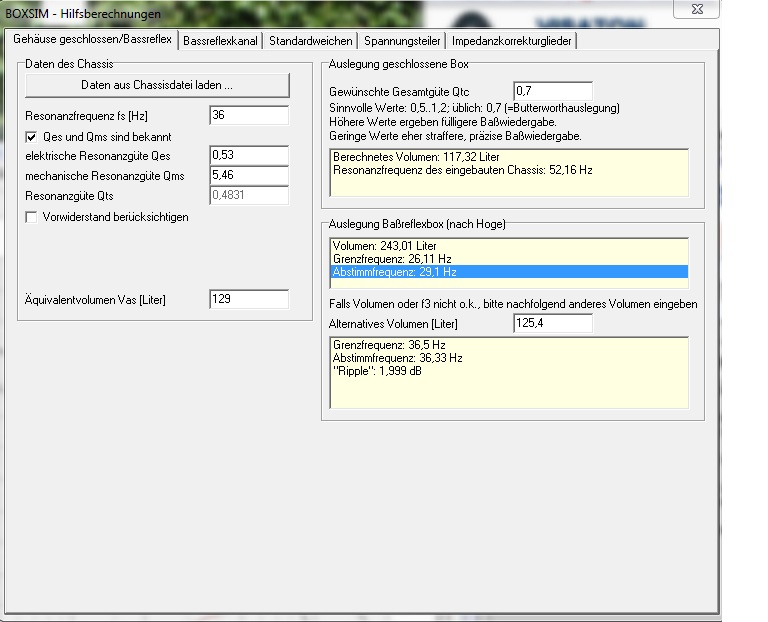
Task: Click Daten aus Chassisdatei laden button
Action: (x=157, y=85)
